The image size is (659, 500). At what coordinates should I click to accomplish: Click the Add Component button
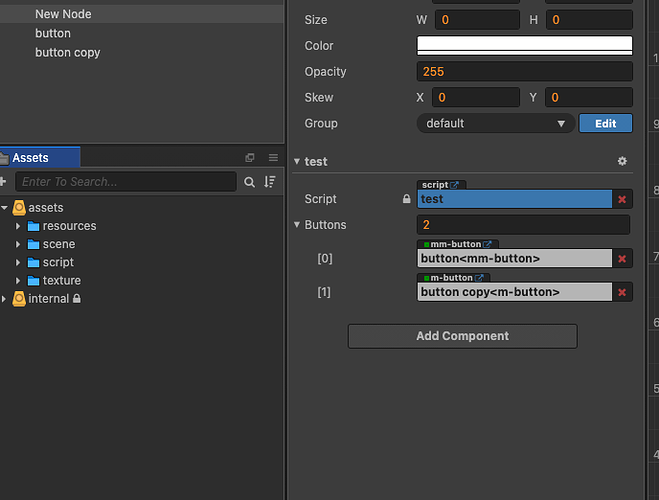click(462, 336)
